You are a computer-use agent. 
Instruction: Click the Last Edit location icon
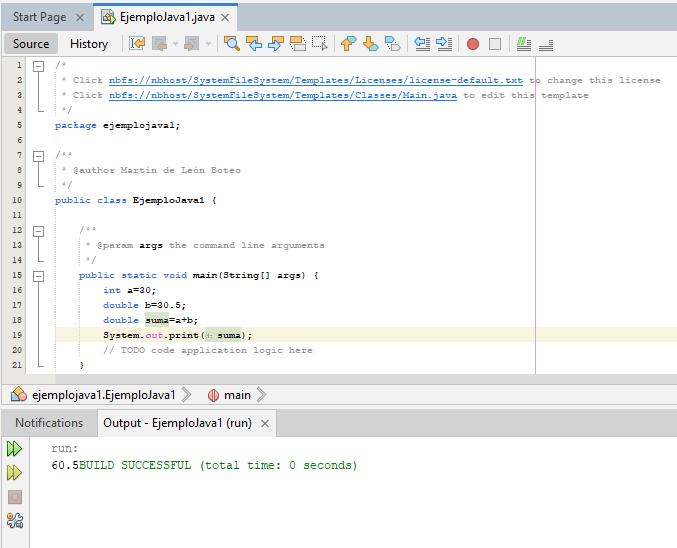pos(137,44)
